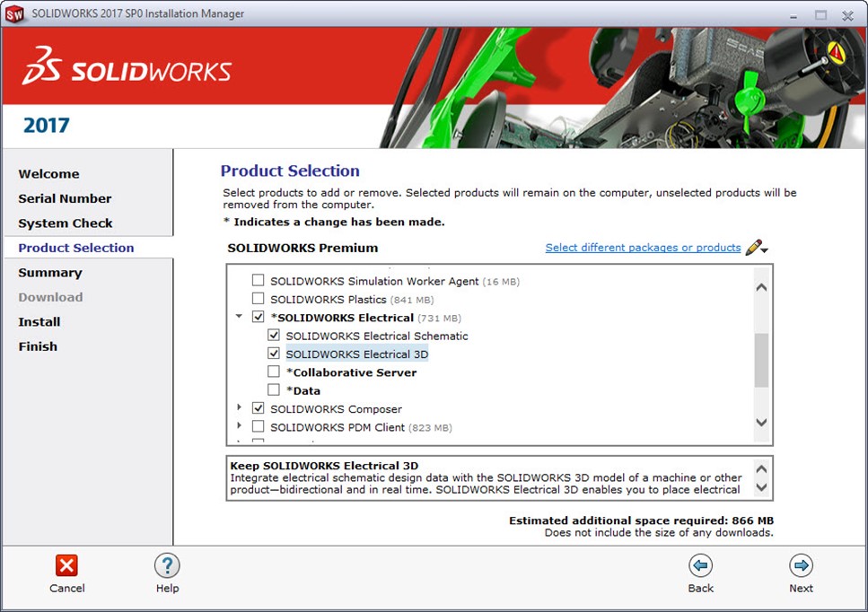
Task: Uncheck SOLIDWORKS Electrical Schematic
Action: click(x=274, y=336)
